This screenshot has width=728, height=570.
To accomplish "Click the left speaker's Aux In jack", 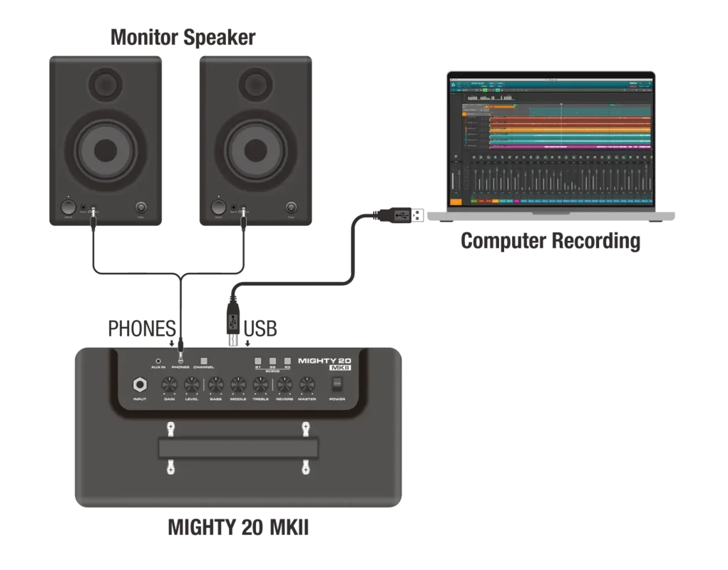I will pos(83,208).
